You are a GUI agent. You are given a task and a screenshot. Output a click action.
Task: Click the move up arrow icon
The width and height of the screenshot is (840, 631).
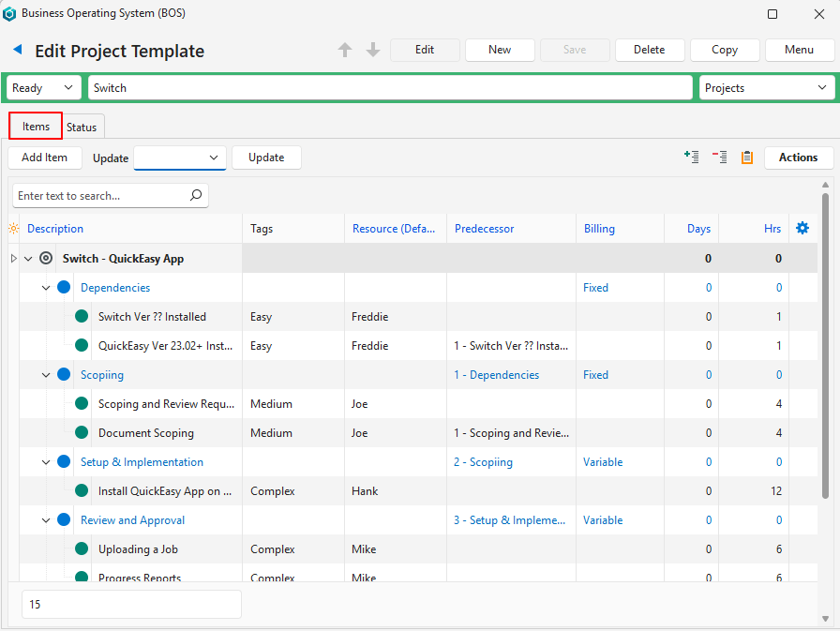click(345, 51)
